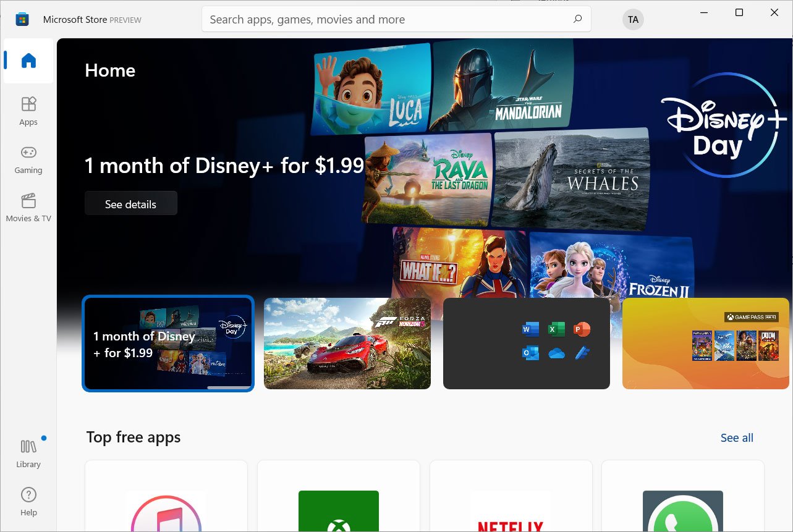Open the Netflix app tile
The height and width of the screenshot is (532, 793).
pyautogui.click(x=511, y=496)
